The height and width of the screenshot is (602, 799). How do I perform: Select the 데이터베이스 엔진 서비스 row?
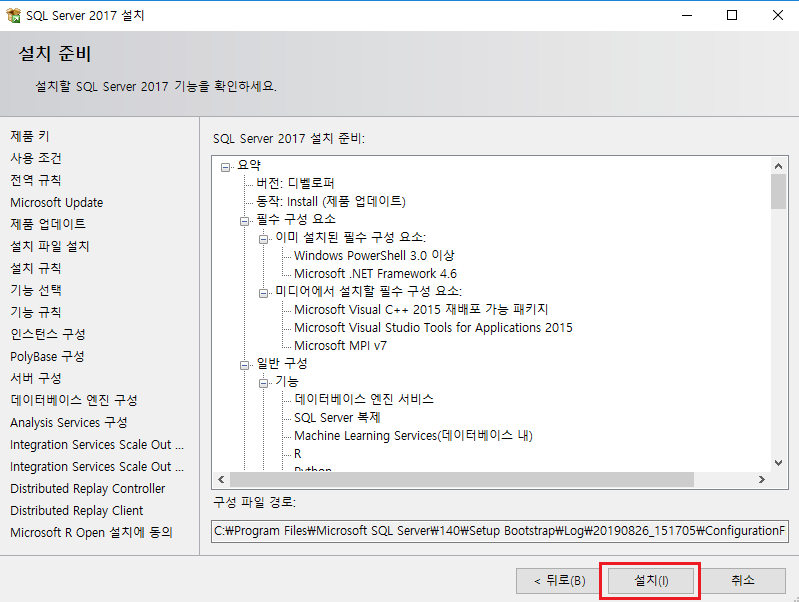coord(364,399)
